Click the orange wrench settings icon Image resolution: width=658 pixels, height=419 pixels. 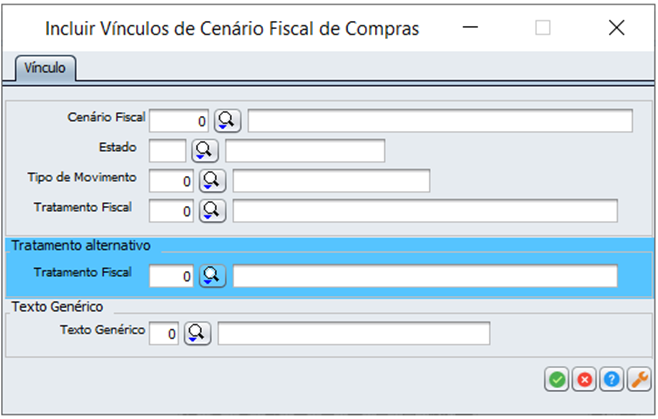639,380
